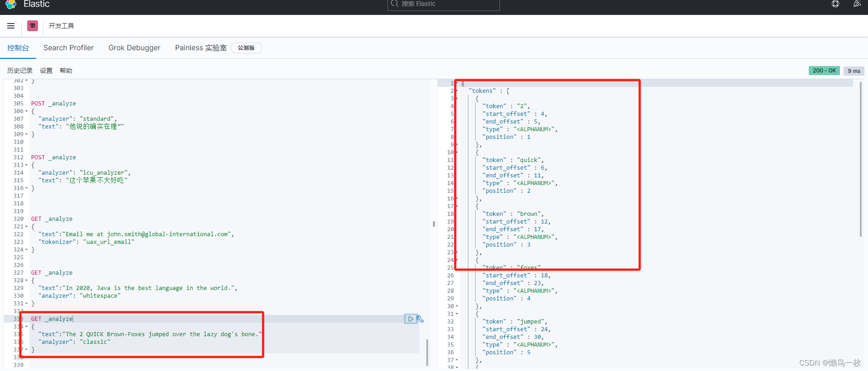The image size is (868, 371).
Task: Run the request with the play icon
Action: click(x=410, y=319)
